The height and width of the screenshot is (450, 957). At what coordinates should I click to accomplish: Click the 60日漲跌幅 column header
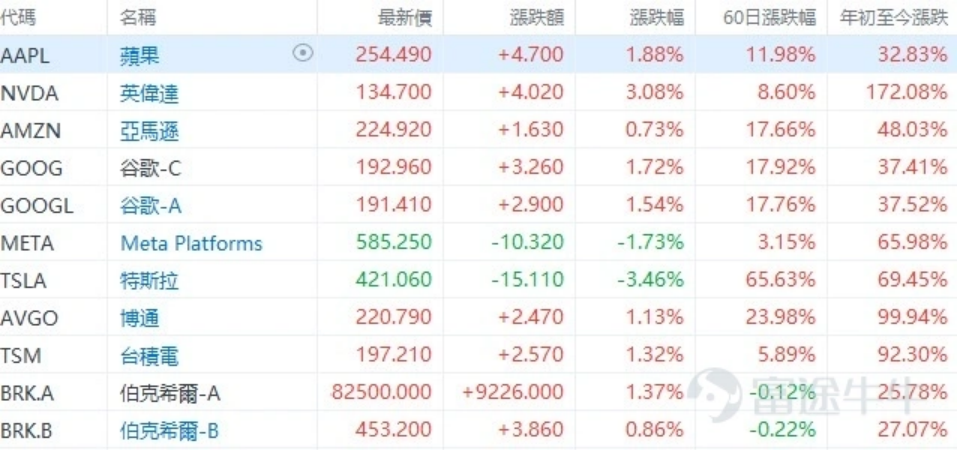[770, 18]
